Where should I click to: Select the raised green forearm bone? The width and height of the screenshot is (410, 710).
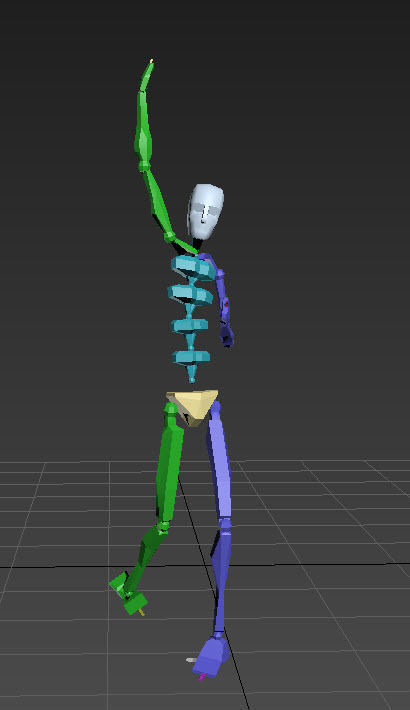(143, 130)
